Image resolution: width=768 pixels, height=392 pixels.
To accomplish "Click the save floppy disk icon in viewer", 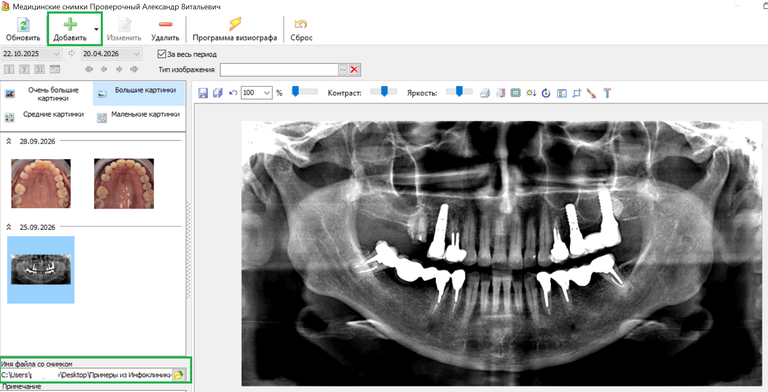I will click(203, 93).
